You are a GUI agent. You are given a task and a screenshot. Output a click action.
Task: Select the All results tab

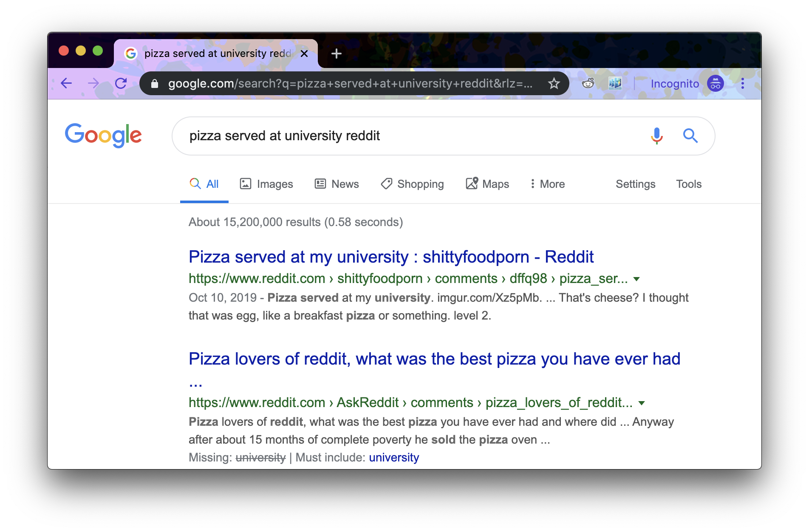coord(204,184)
